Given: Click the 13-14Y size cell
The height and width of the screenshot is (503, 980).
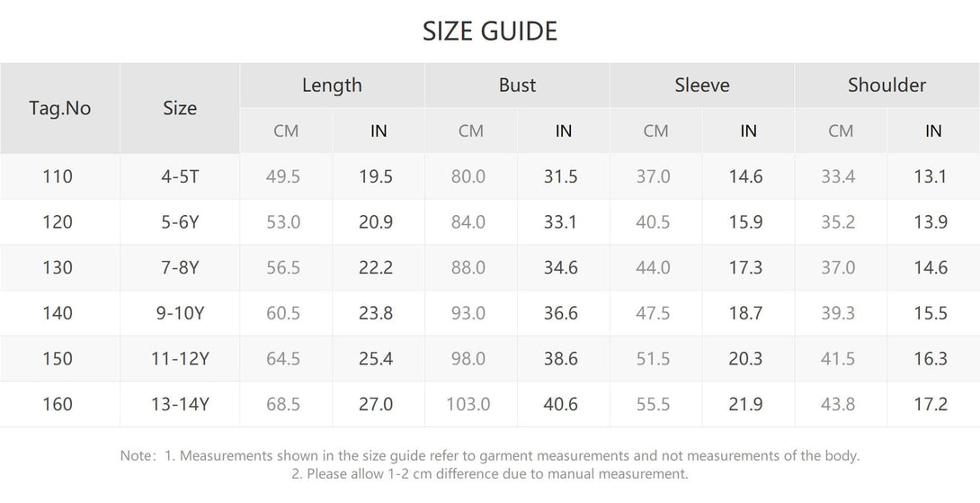Looking at the screenshot, I should tap(180, 405).
